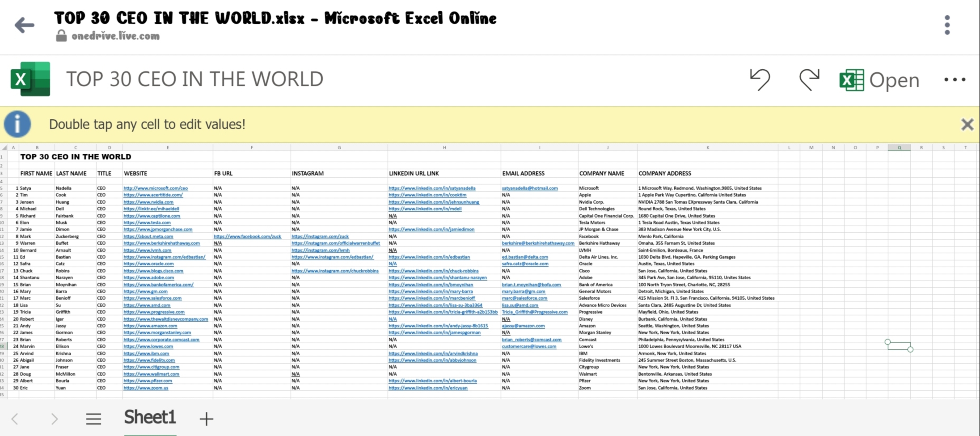
Task: Select the Fidelity Investments company cell
Action: pos(600,360)
